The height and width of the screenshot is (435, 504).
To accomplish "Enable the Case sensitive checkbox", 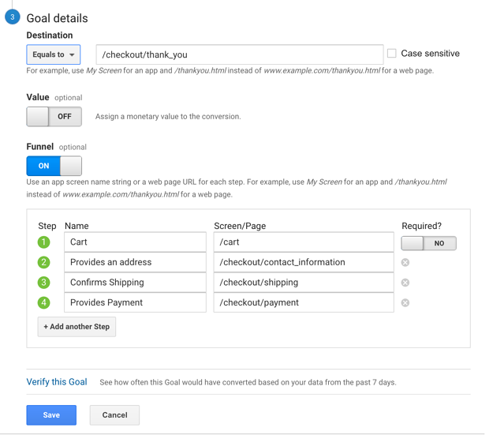I will pos(391,54).
